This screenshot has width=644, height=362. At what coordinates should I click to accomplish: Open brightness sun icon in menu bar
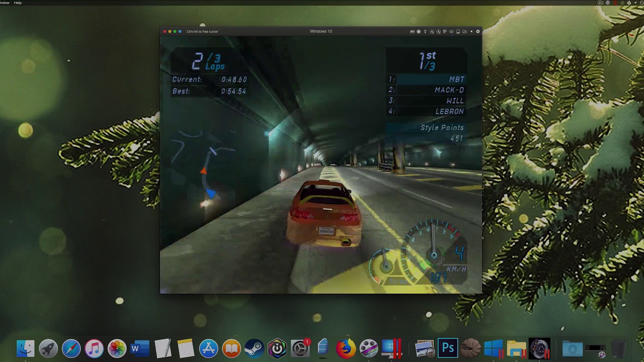point(622,3)
